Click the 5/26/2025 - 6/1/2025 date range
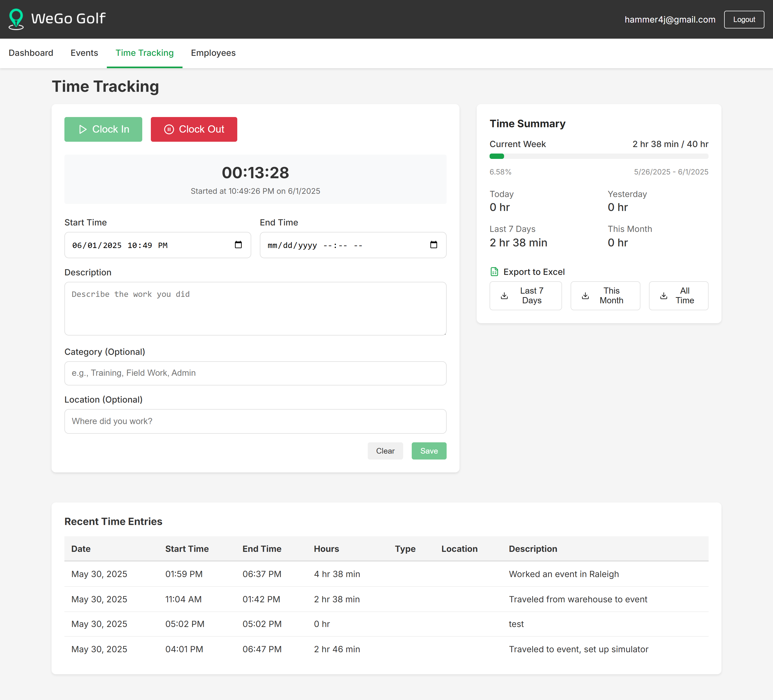This screenshot has height=700, width=773. point(671,172)
